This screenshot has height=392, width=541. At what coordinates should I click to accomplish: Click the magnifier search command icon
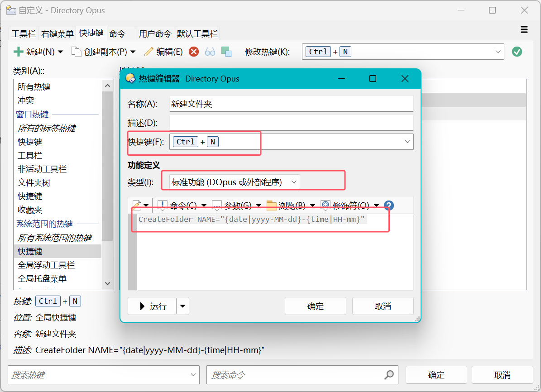click(389, 375)
